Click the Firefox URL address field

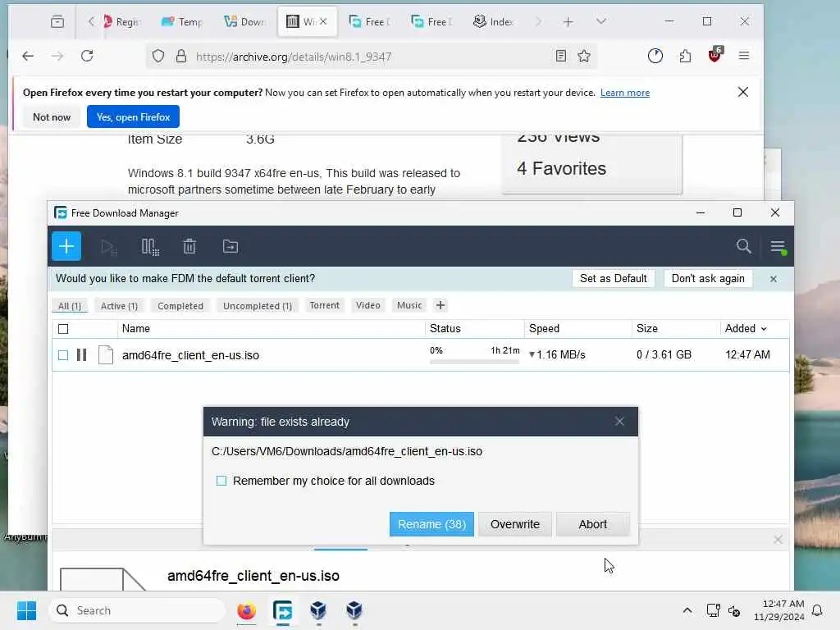point(370,57)
